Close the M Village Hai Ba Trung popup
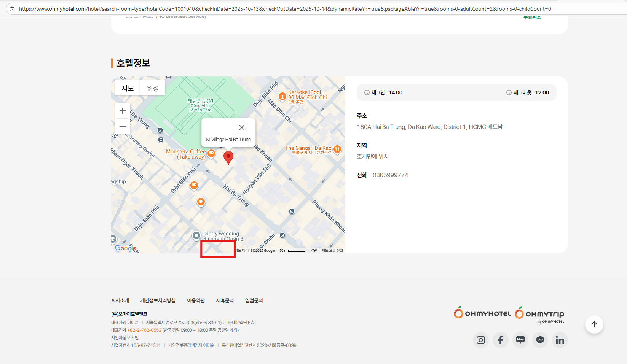 coord(242,127)
